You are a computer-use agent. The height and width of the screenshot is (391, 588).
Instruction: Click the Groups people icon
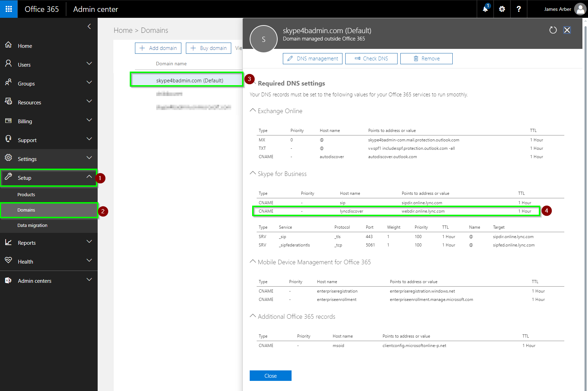coord(8,83)
